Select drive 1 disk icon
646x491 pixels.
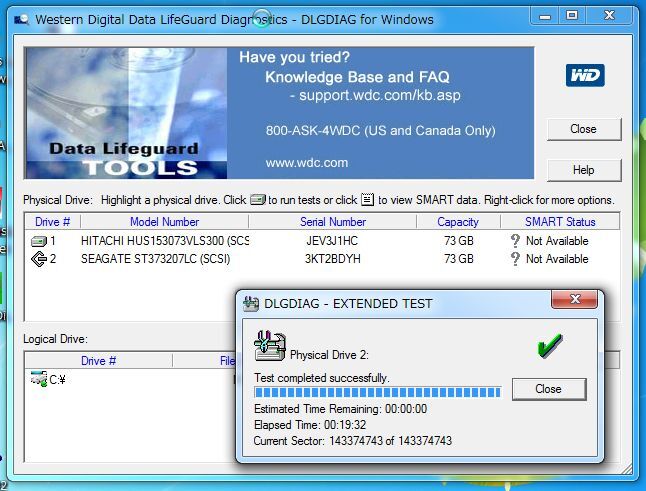(x=39, y=241)
